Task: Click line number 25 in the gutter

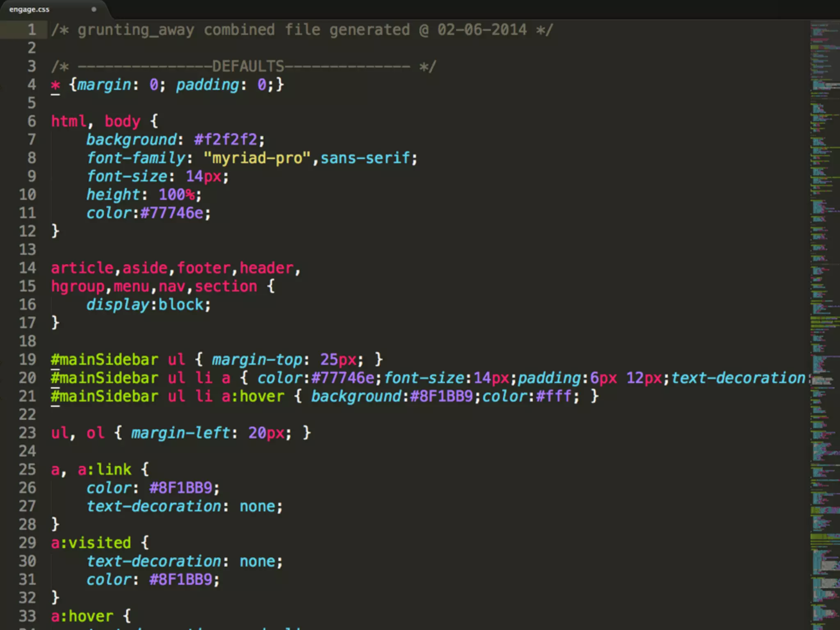Action: point(27,470)
